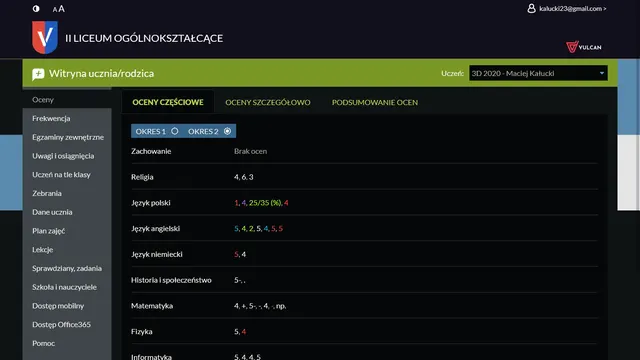Click the last red grade 4 in Język polski
Viewport: 640px width, 360px height.
(x=286, y=203)
